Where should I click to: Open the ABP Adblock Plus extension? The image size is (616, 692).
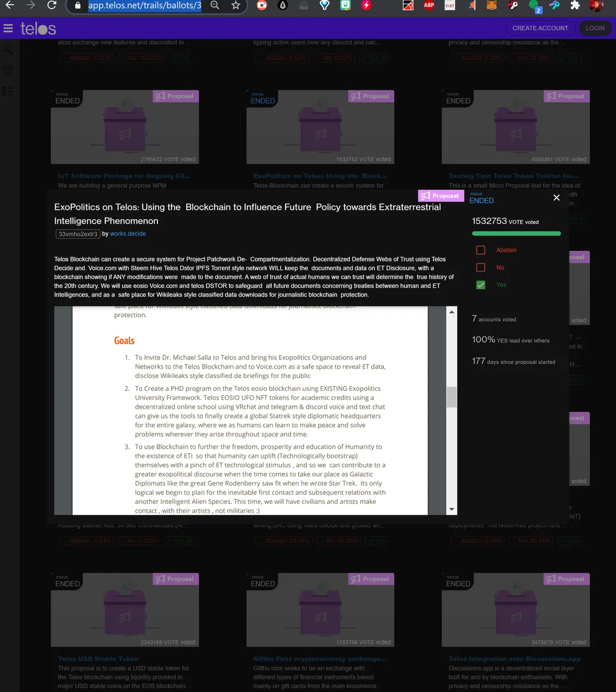point(429,5)
